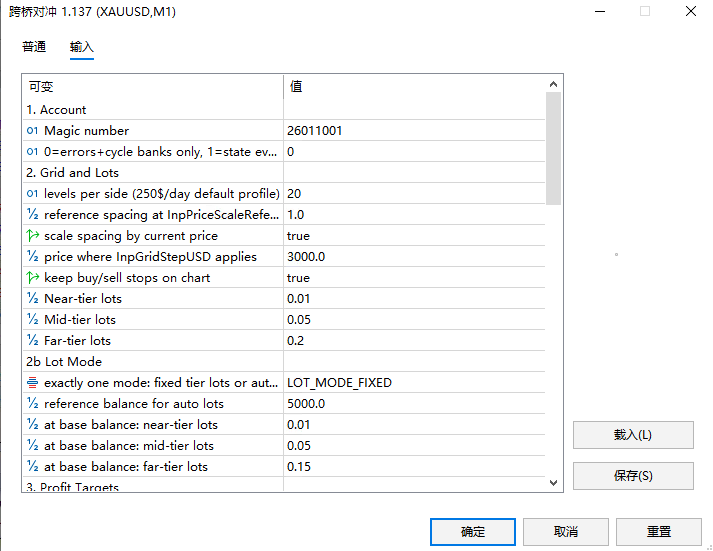Select the reference balance for auto lots label

click(x=134, y=403)
